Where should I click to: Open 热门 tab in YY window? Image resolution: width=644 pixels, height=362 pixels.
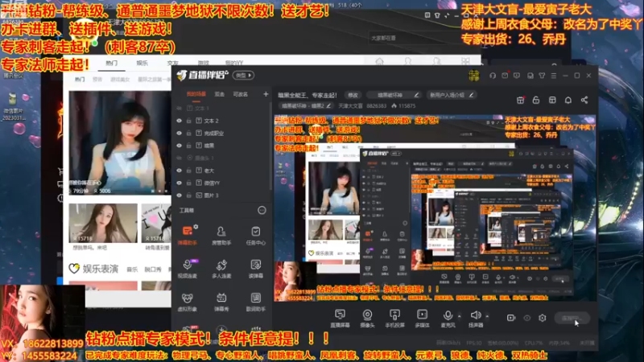pos(111,63)
